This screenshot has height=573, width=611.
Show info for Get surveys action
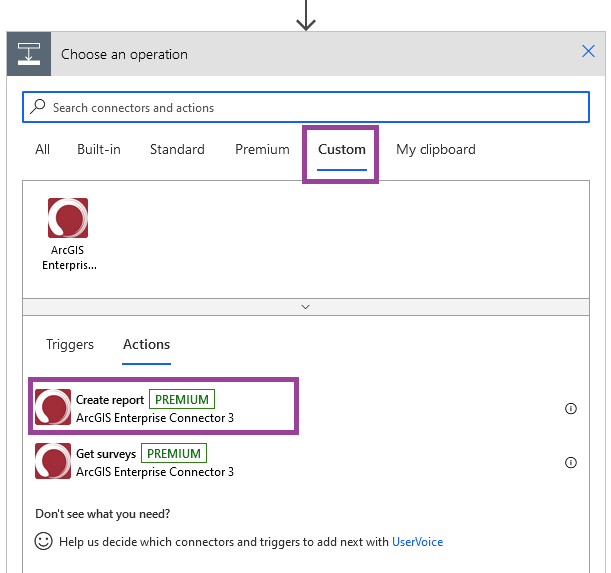[571, 462]
